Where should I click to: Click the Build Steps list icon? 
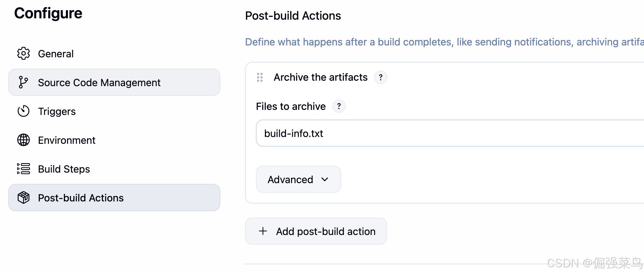pyautogui.click(x=23, y=169)
